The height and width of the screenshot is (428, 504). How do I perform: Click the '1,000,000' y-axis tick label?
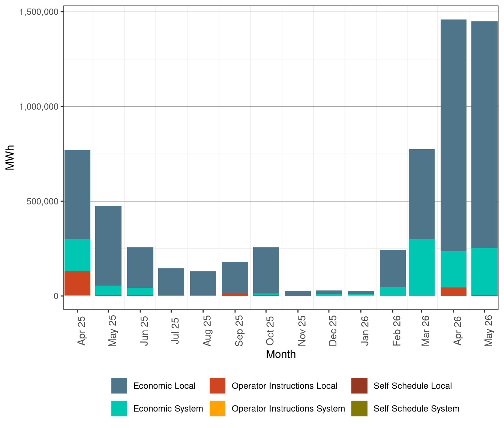39,107
